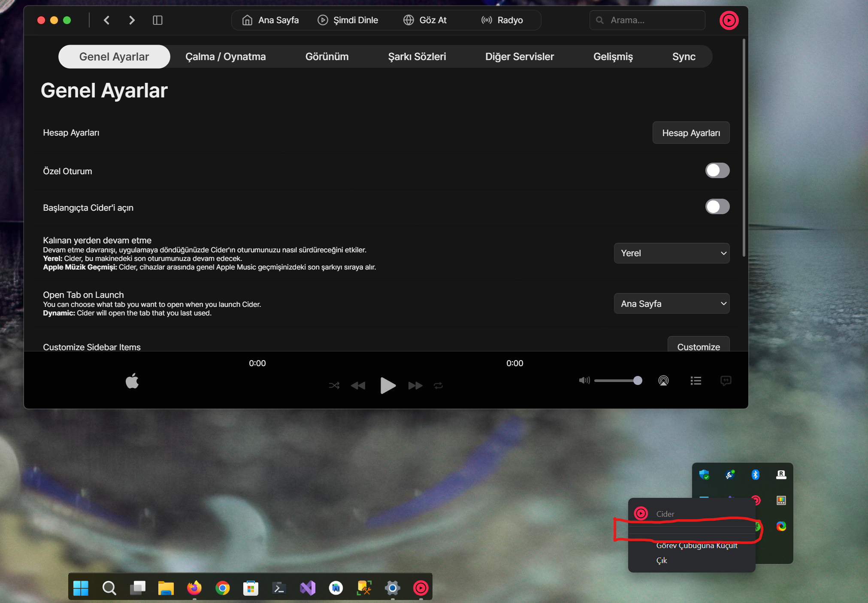Image resolution: width=868 pixels, height=603 pixels.
Task: Toggle the sidebar panel icon
Action: click(x=157, y=20)
